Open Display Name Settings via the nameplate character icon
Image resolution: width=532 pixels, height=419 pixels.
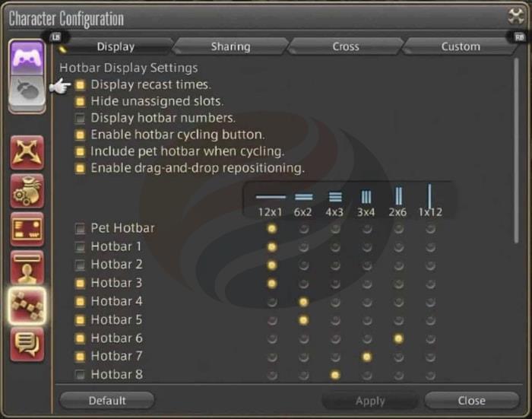click(x=27, y=267)
